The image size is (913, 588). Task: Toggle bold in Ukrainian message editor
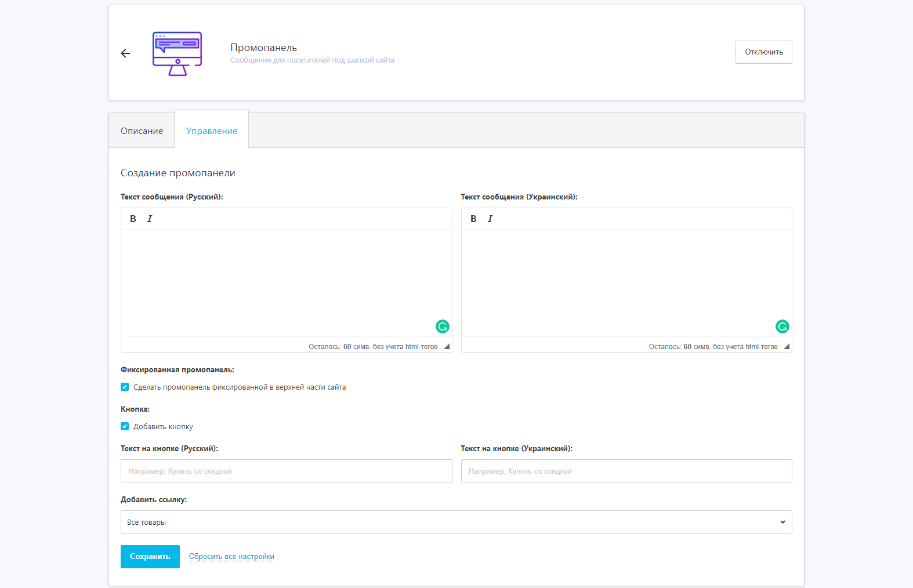473,219
